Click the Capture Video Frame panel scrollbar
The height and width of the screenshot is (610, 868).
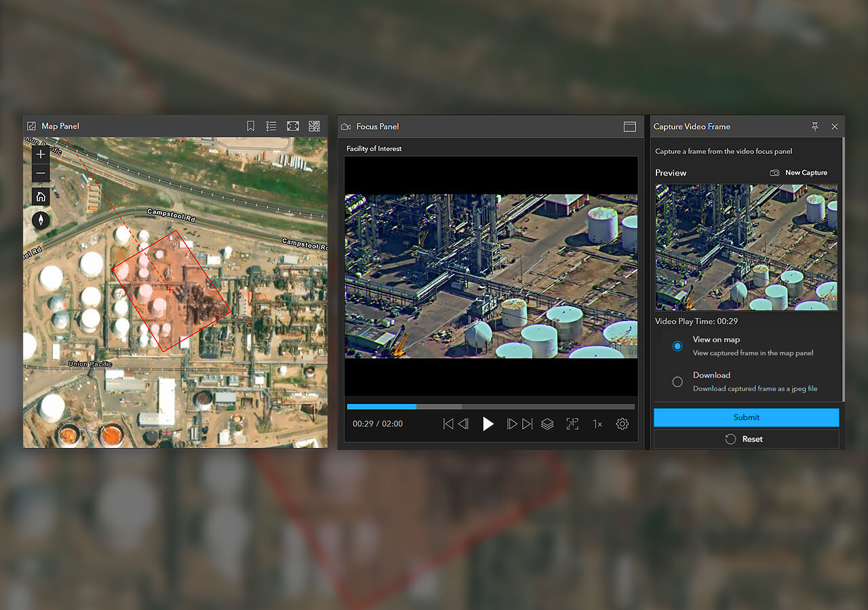click(843, 269)
